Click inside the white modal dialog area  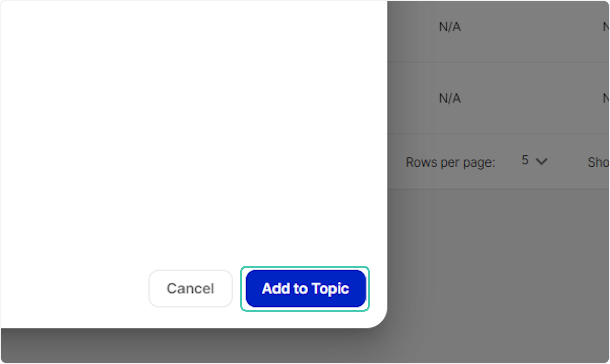tap(193, 152)
